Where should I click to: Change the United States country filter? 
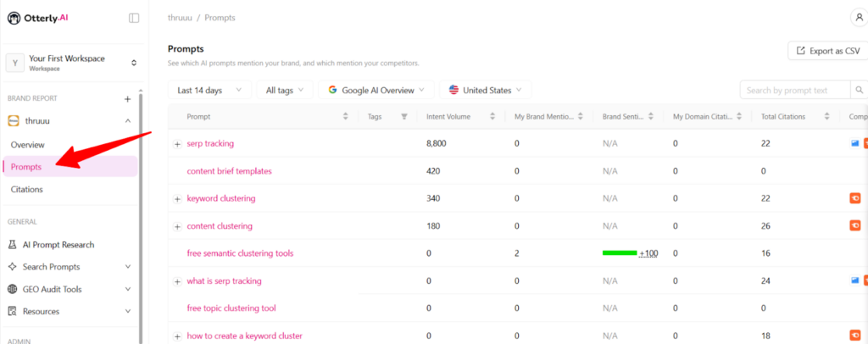pos(486,90)
